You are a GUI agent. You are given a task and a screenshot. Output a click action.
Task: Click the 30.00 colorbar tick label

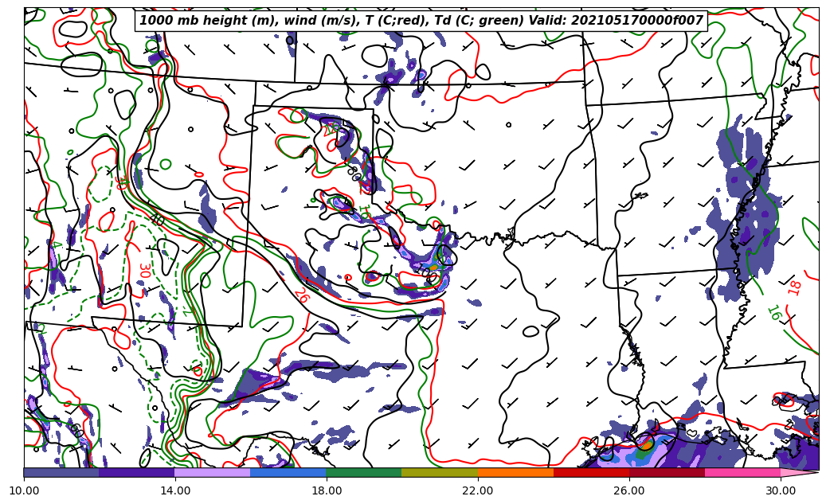point(780,490)
